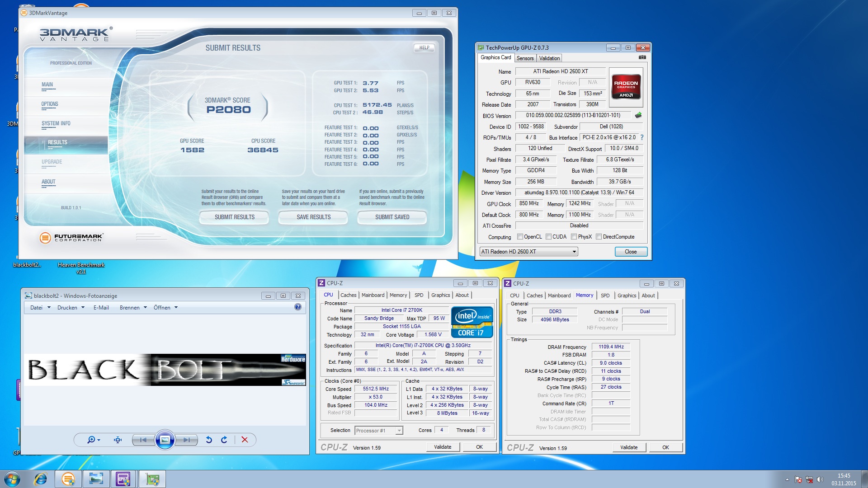
Task: Click the Black Bolt image in viewer
Action: pos(165,370)
